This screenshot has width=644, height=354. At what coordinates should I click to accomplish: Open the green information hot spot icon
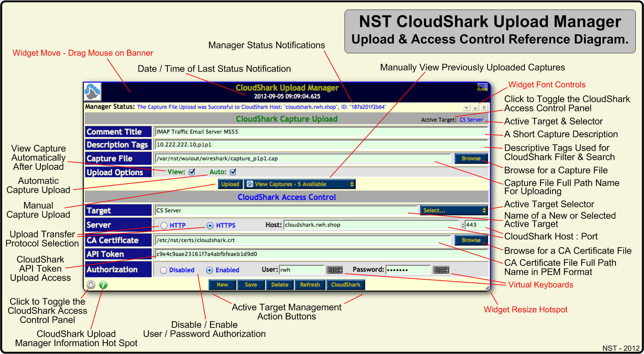(x=103, y=285)
